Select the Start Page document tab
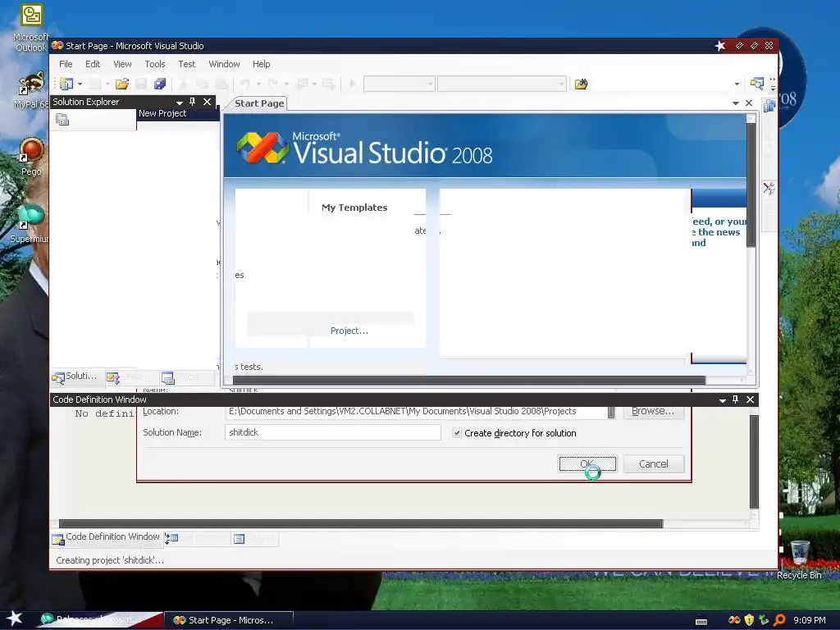840x630 pixels. pyautogui.click(x=259, y=103)
